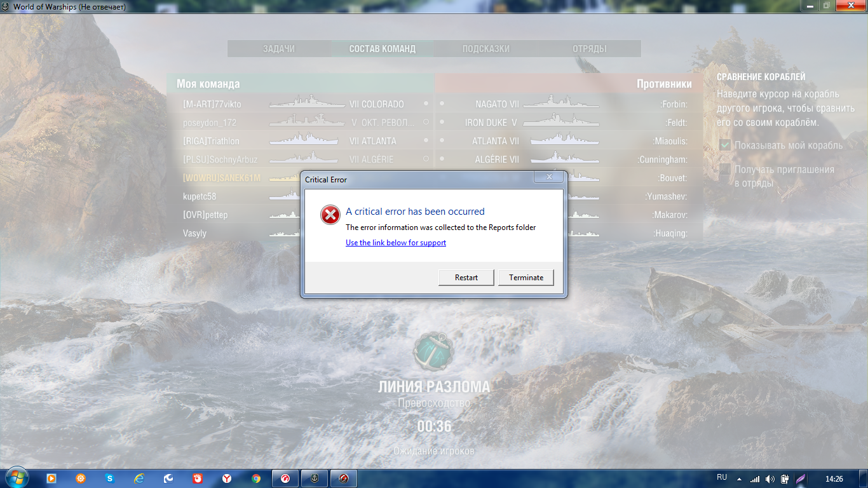Select enemy player :Makarov:
This screenshot has height=488, width=868.
tap(670, 215)
